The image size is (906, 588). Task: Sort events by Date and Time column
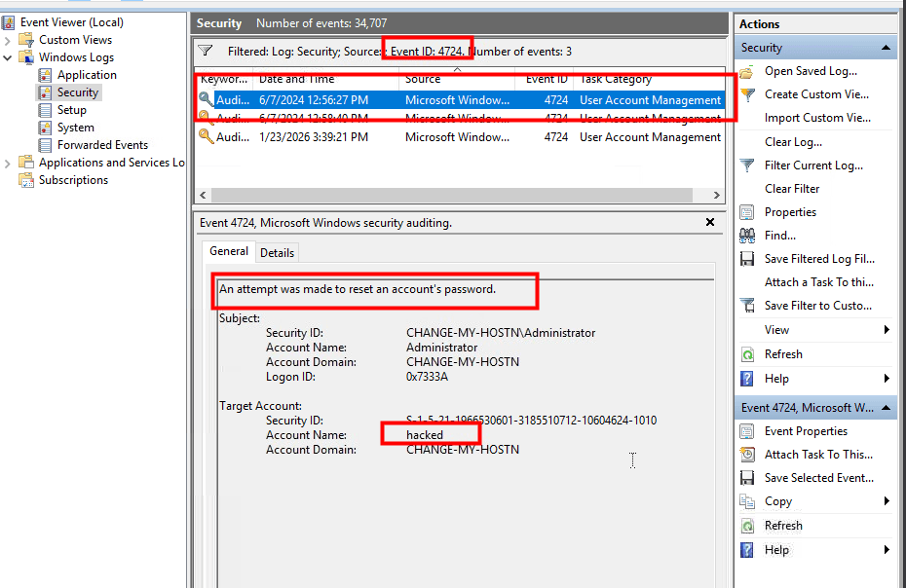296,80
